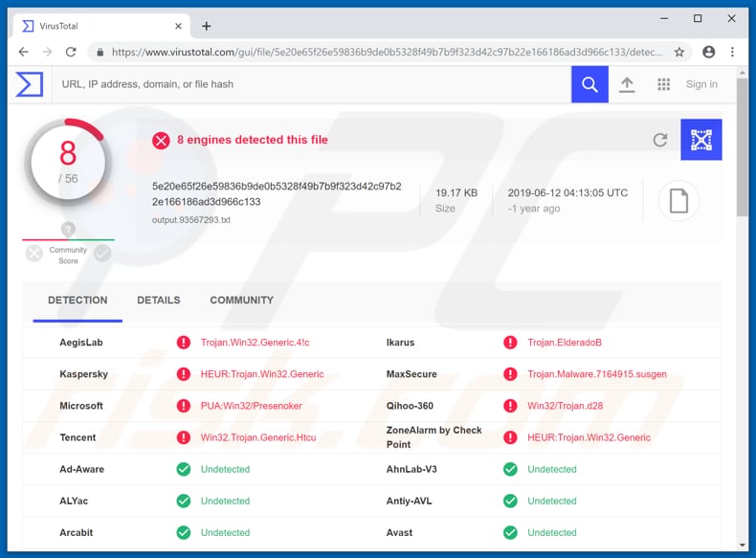The image size is (756, 558).
Task: Click the Tencent red alert icon
Action: pos(183,437)
